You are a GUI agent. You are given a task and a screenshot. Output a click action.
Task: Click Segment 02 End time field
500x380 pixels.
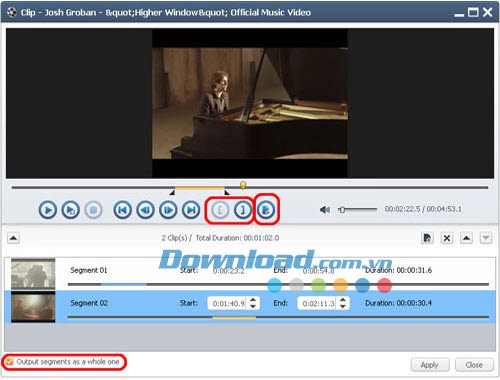317,303
